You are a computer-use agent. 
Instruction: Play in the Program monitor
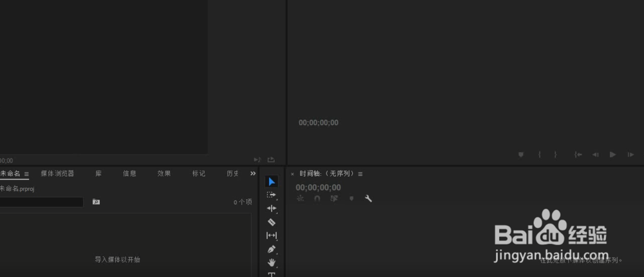[613, 155]
